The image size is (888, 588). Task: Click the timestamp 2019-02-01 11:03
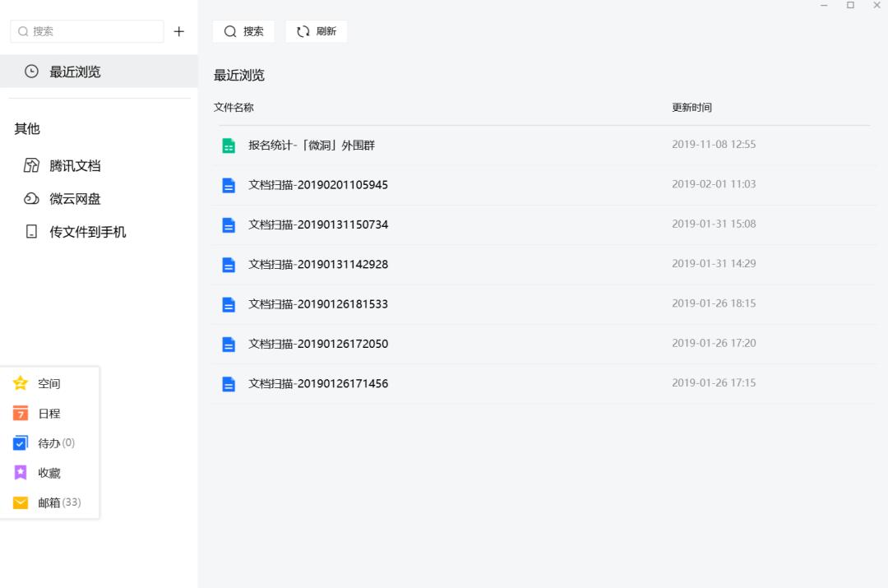tap(714, 184)
